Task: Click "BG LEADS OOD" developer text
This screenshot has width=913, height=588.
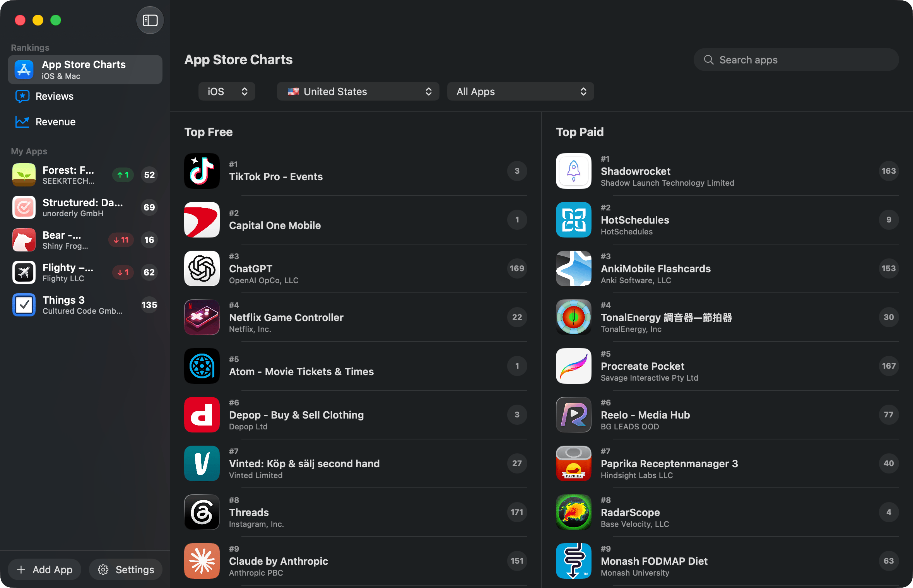Action: click(x=630, y=427)
